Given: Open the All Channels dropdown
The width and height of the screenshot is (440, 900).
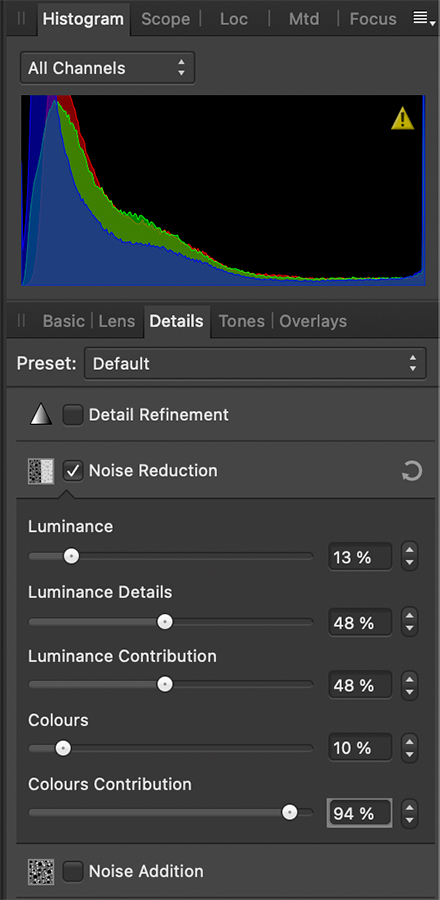Looking at the screenshot, I should coord(107,68).
